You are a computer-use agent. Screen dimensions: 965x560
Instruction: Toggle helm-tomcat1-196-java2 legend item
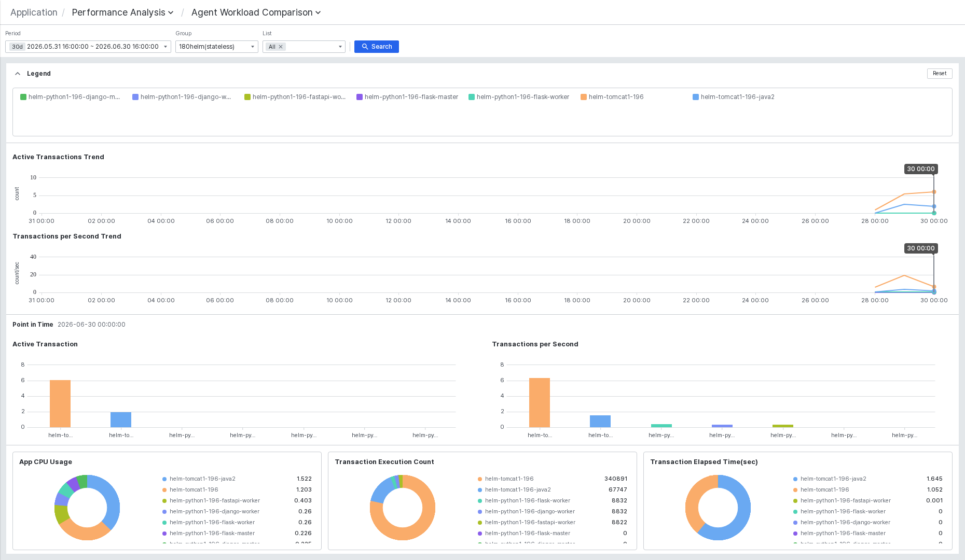(x=734, y=97)
